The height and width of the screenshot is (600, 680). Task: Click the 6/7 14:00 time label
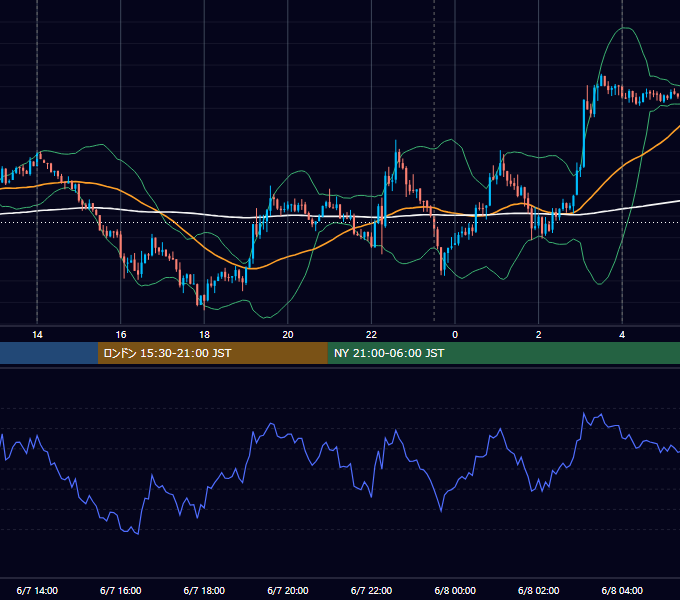point(37,590)
